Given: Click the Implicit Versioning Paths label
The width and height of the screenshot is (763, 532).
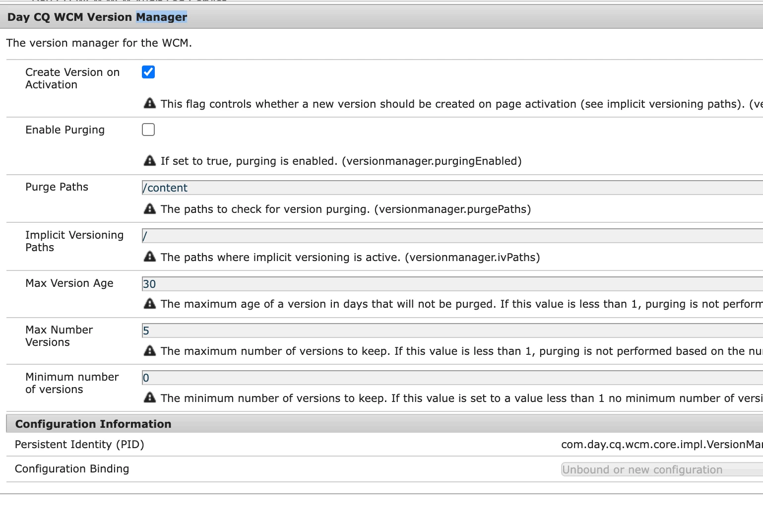Looking at the screenshot, I should 74,241.
